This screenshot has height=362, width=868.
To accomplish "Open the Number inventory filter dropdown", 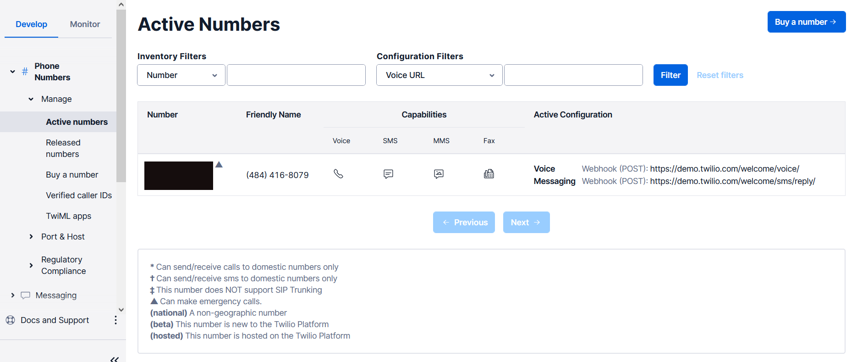I will point(181,75).
